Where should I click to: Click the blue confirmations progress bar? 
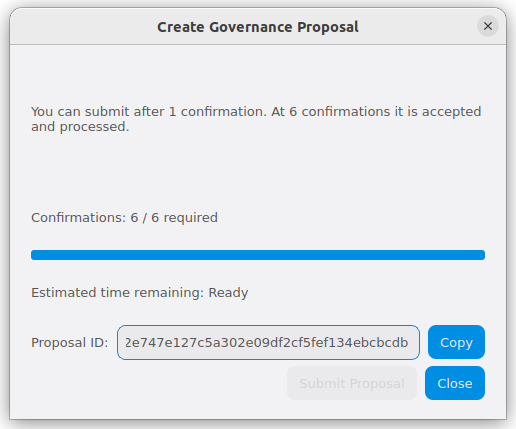[x=258, y=255]
